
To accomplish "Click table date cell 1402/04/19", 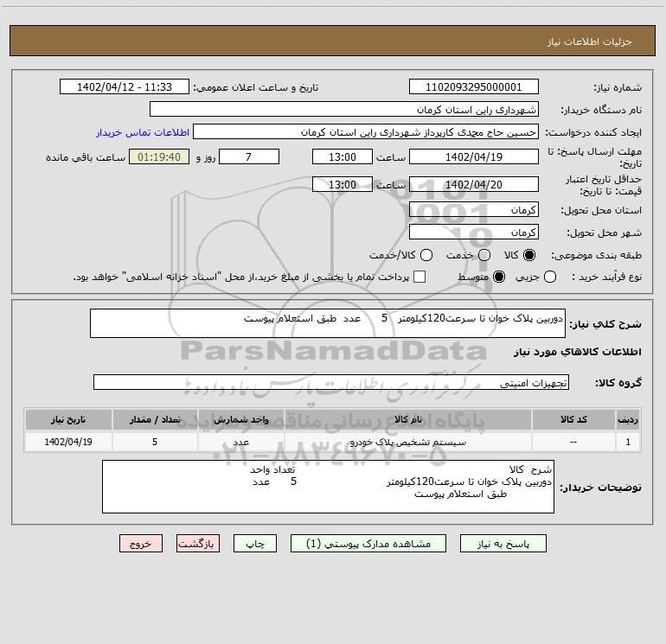I will 68,442.
